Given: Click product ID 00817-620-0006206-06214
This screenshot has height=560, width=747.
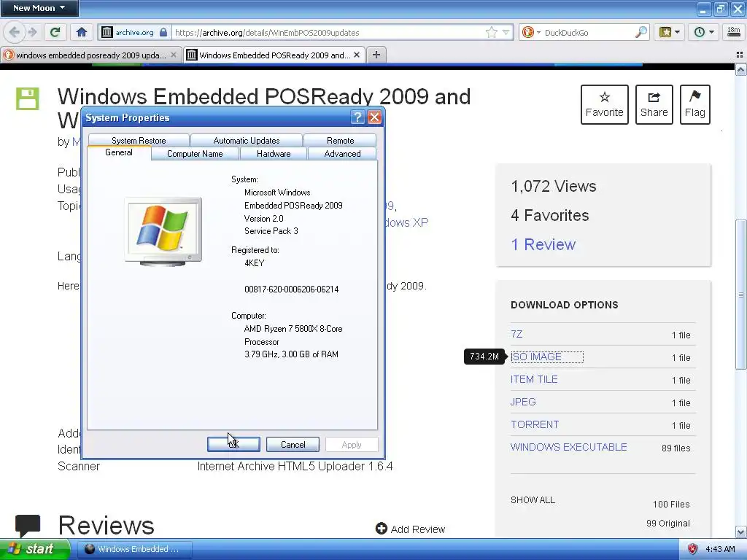Looking at the screenshot, I should pos(292,289).
